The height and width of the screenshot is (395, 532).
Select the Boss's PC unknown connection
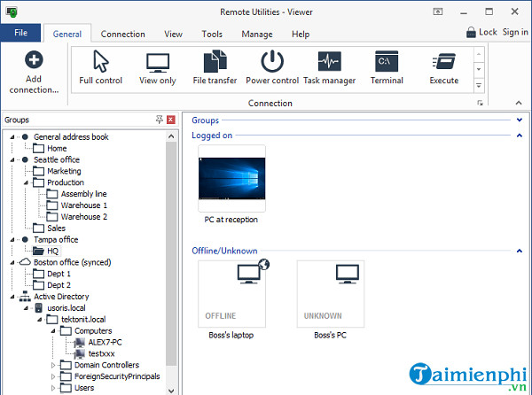(331, 294)
